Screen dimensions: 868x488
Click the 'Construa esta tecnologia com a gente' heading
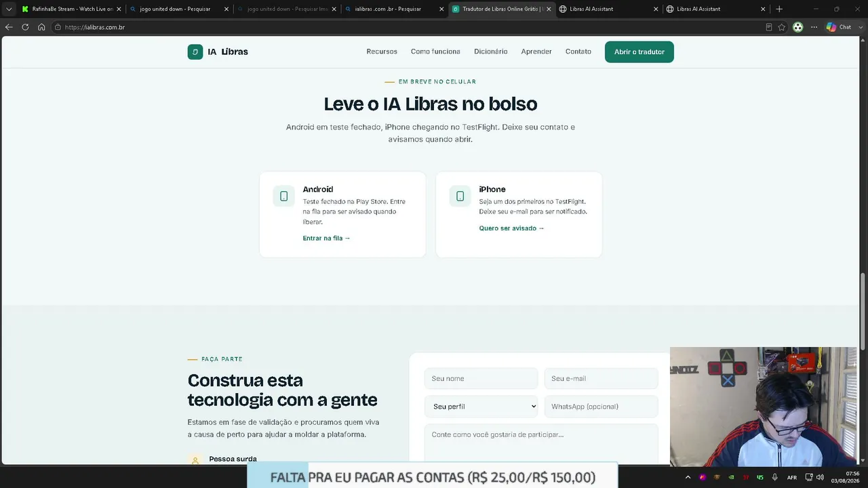(282, 390)
